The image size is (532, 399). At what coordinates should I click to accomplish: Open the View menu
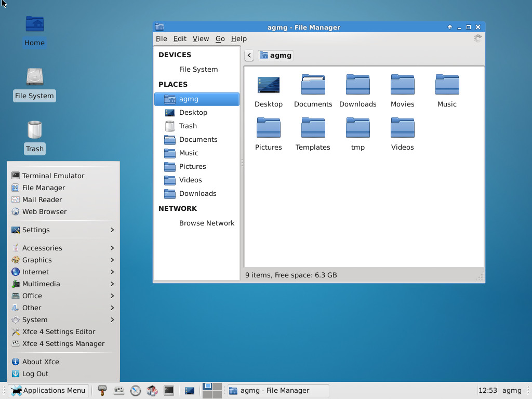coord(201,38)
